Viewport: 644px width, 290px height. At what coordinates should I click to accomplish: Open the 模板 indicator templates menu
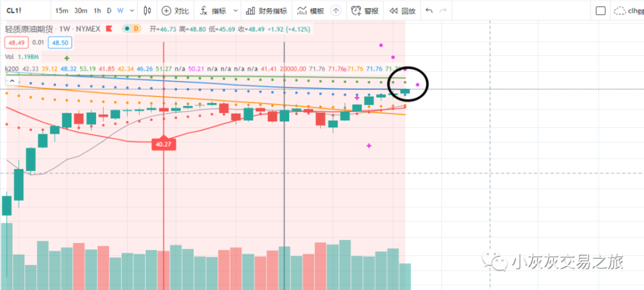(310, 11)
